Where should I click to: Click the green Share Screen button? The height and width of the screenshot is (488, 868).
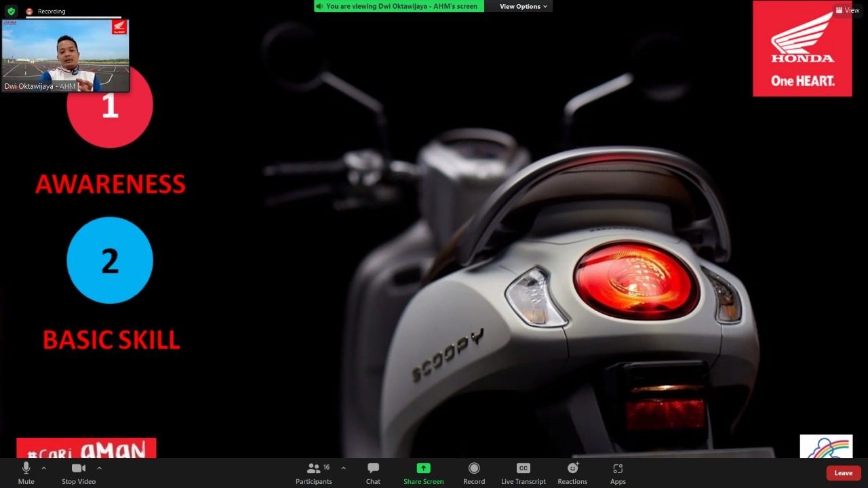pyautogui.click(x=423, y=473)
